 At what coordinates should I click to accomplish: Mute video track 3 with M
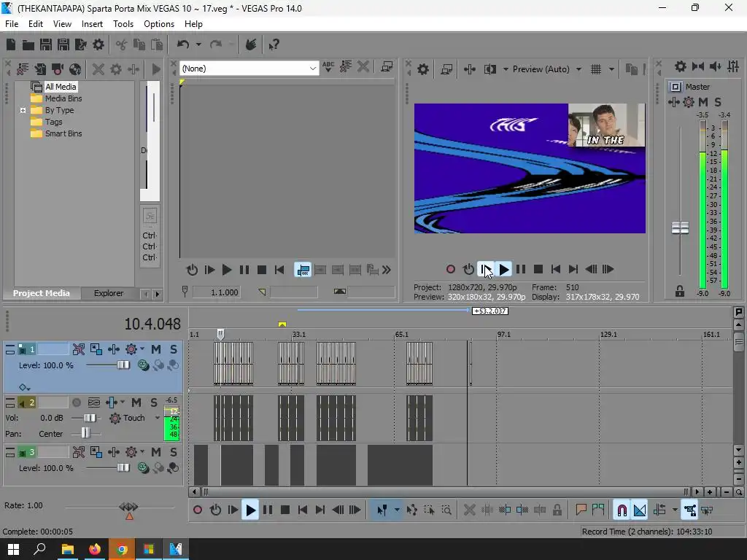click(156, 452)
